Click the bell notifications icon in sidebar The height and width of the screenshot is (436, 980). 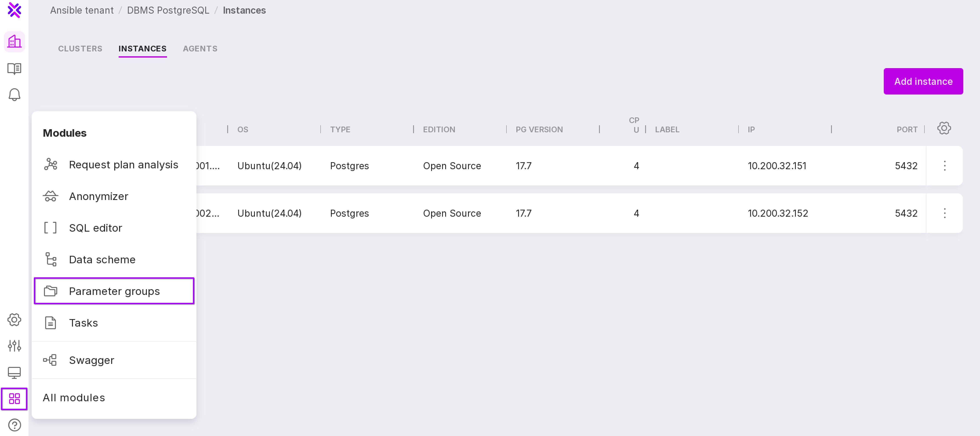tap(14, 94)
